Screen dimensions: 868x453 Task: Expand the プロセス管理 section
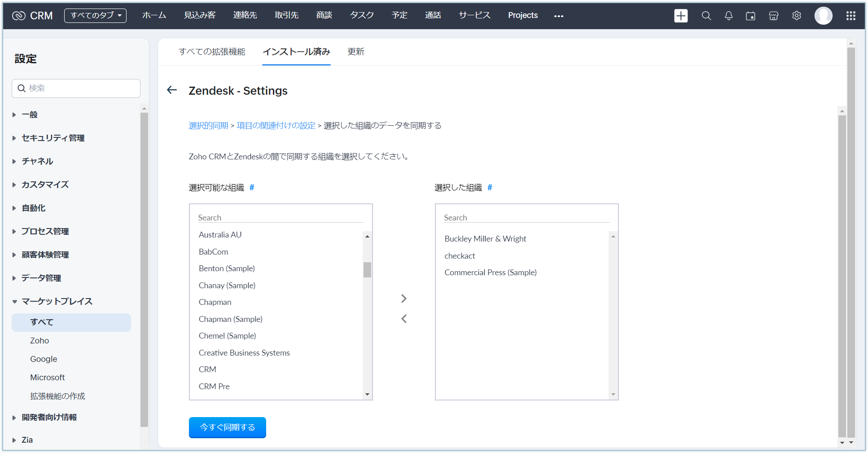45,231
